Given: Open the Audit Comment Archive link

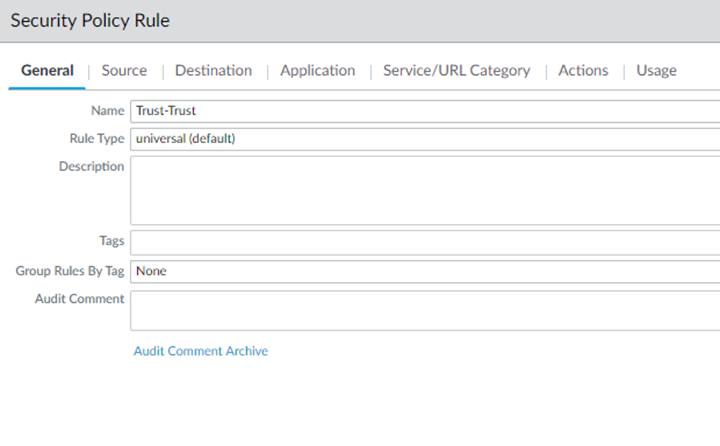Looking at the screenshot, I should click(x=201, y=351).
